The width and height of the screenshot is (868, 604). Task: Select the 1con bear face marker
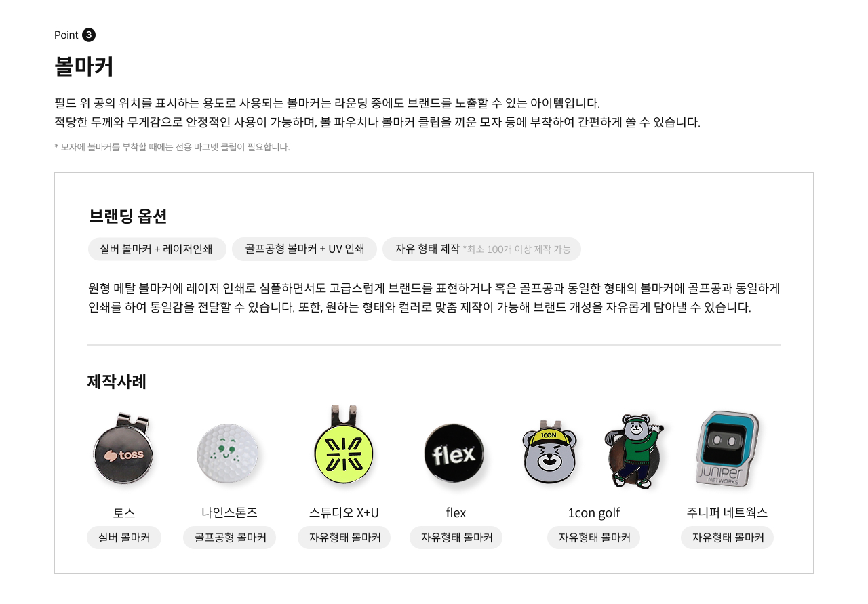point(550,453)
